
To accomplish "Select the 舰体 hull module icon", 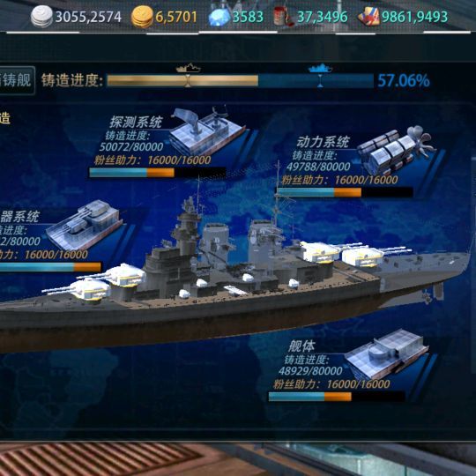I will point(387,354).
